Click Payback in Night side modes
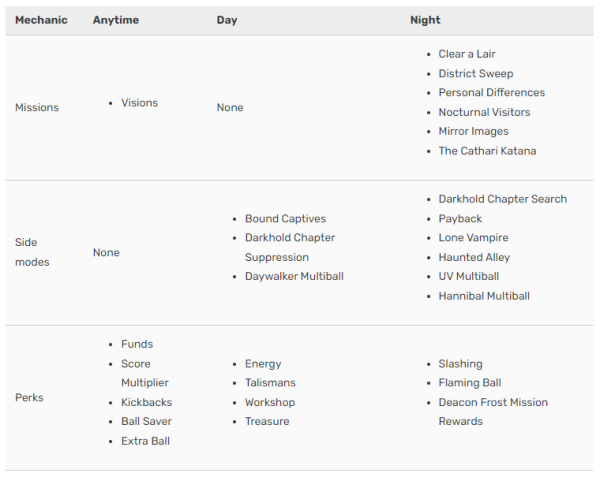 pos(460,219)
